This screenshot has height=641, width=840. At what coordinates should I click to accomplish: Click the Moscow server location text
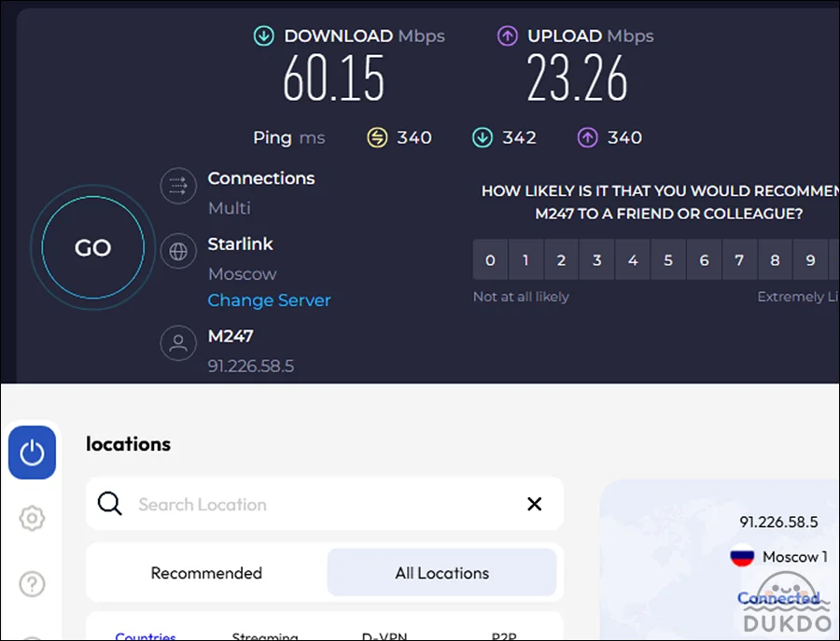click(x=242, y=274)
